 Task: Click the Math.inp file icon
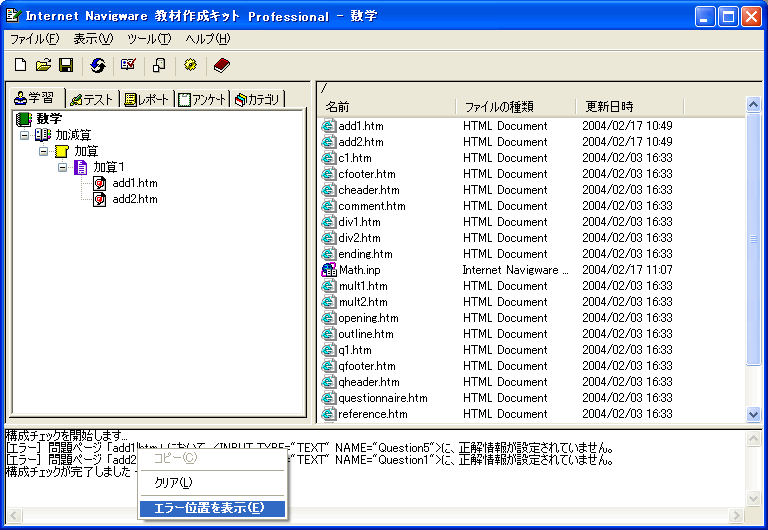(329, 270)
